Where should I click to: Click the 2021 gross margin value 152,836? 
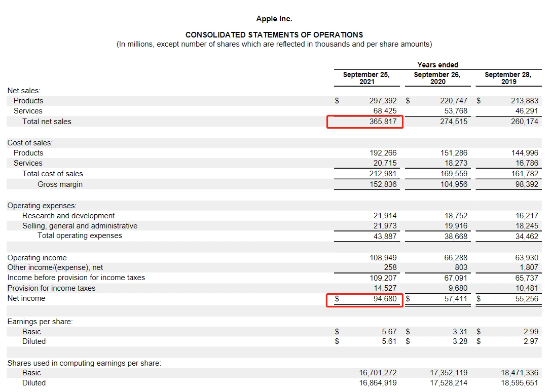(383, 184)
